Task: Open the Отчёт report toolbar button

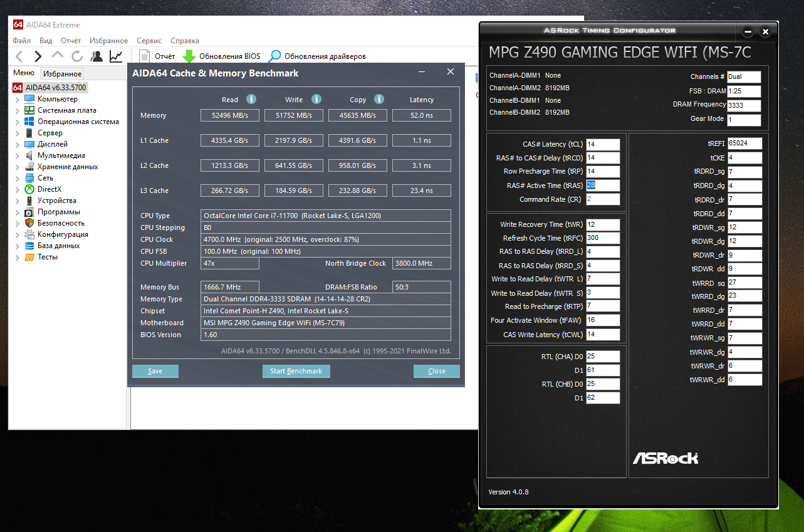Action: pos(157,56)
